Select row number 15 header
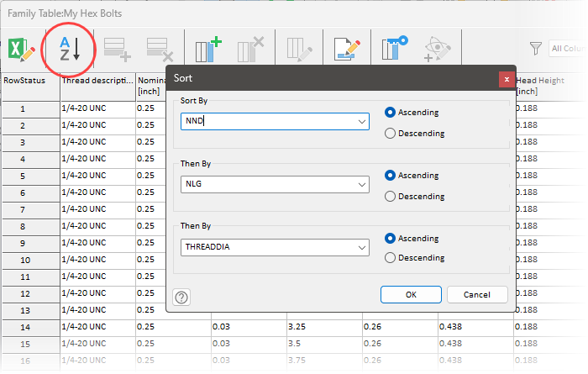This screenshot has height=374, width=588. [x=31, y=345]
